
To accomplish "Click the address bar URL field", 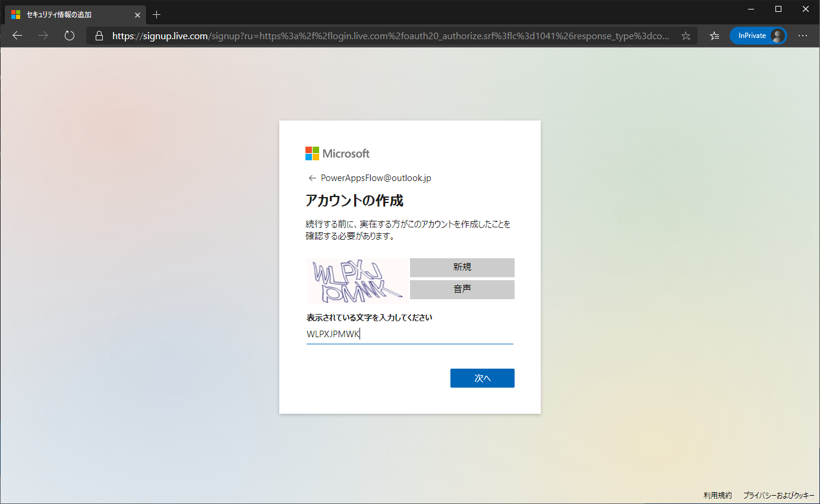I will [x=386, y=36].
